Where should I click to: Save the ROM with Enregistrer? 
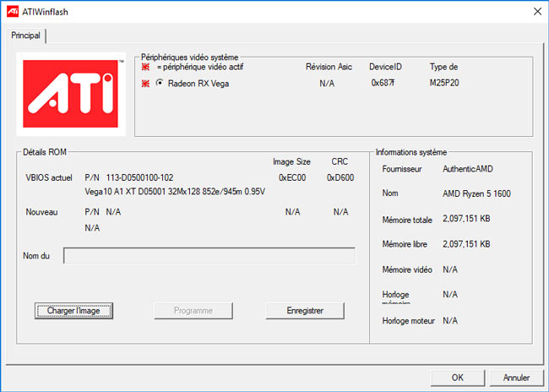pos(305,311)
